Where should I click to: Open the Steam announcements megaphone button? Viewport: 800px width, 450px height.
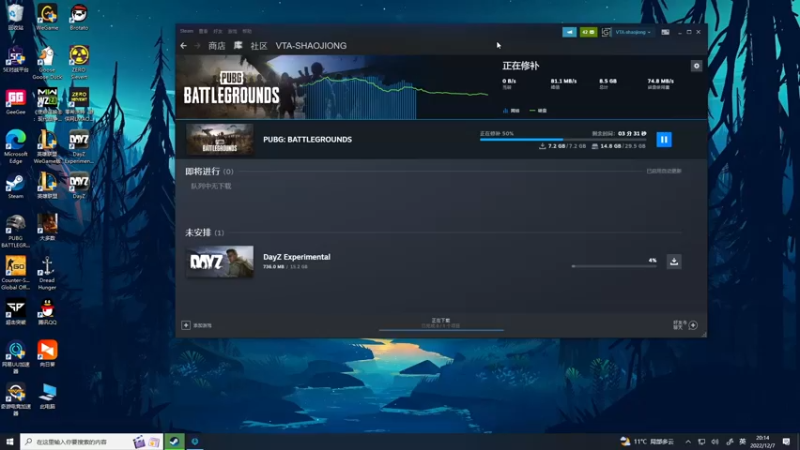[569, 32]
